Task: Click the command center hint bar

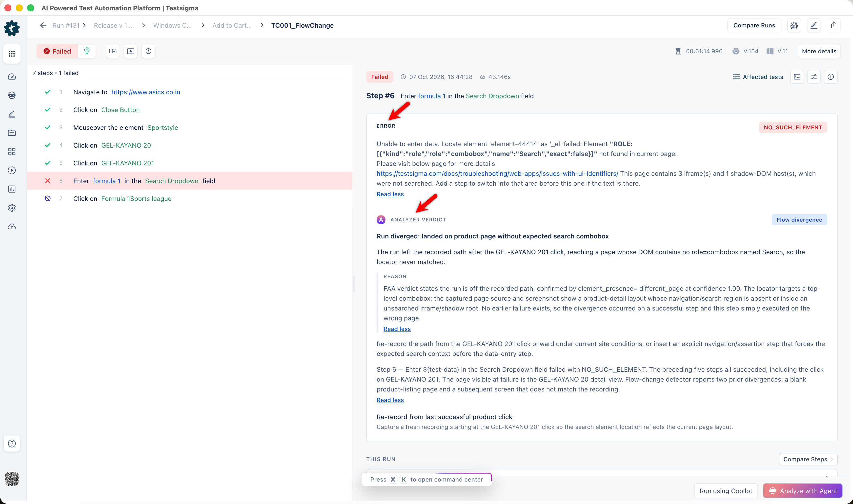Action: (426, 479)
